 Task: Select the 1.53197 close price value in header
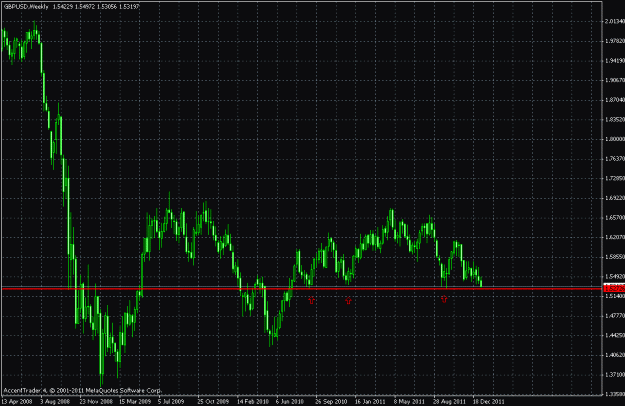129,7
